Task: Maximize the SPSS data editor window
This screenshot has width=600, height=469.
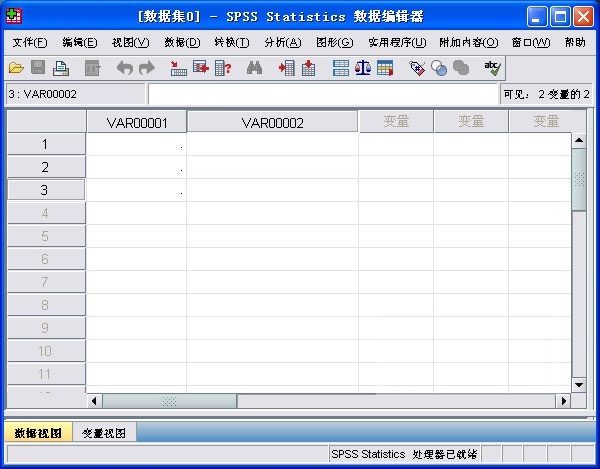Action: pos(560,16)
